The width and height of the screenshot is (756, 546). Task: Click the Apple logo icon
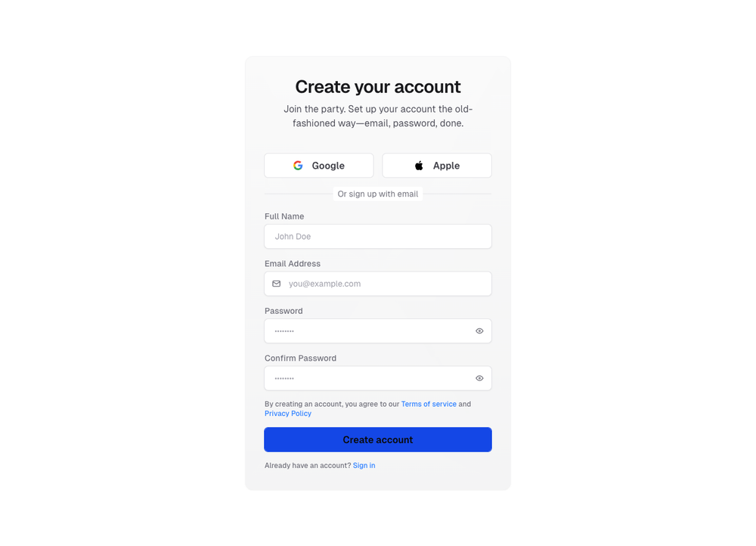[x=419, y=166]
